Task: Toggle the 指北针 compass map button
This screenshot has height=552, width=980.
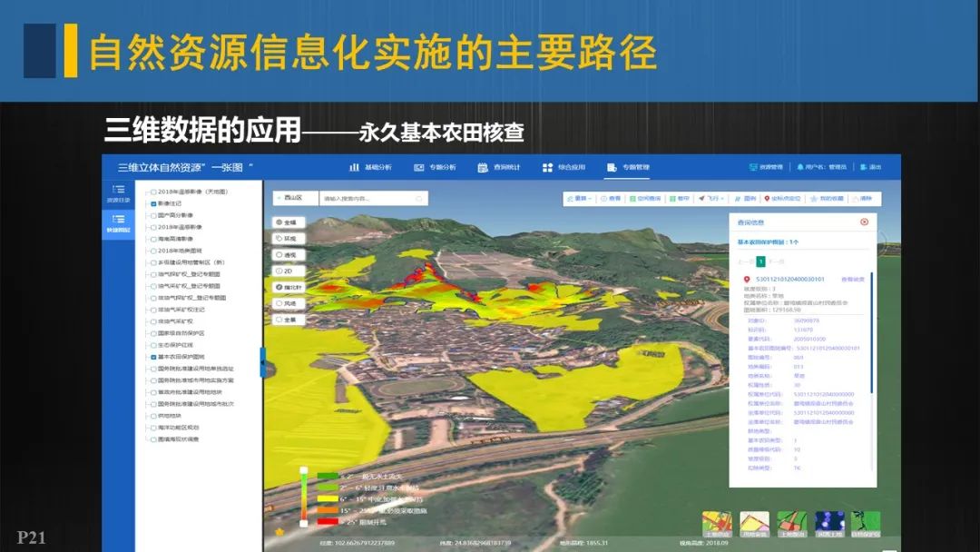Action: tap(289, 288)
